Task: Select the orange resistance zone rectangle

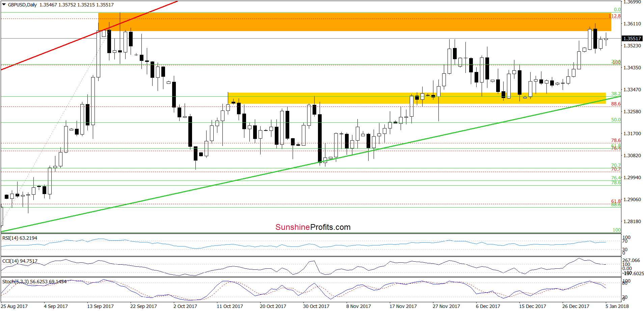Action: [354, 22]
